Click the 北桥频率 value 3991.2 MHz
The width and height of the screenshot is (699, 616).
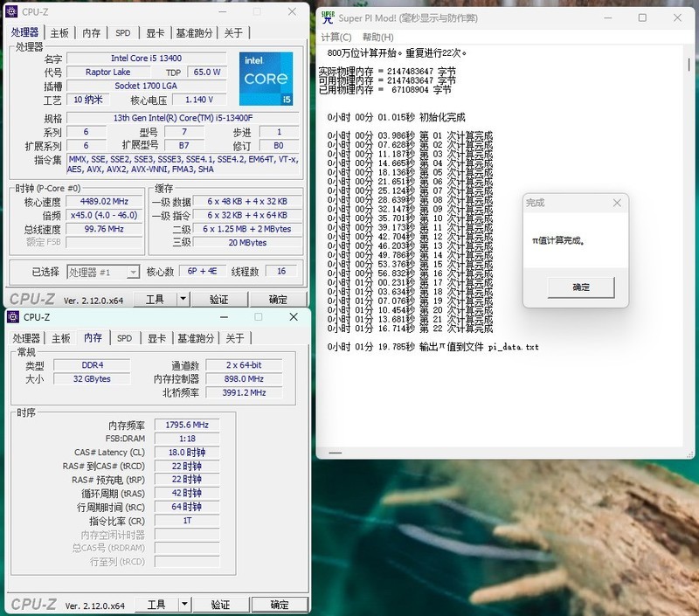(244, 393)
